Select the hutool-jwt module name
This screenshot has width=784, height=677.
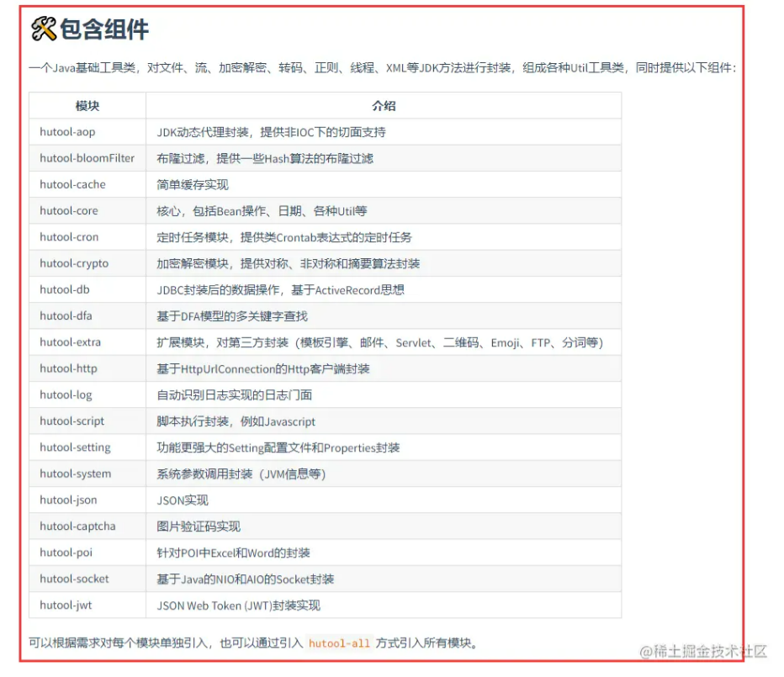[x=66, y=606]
